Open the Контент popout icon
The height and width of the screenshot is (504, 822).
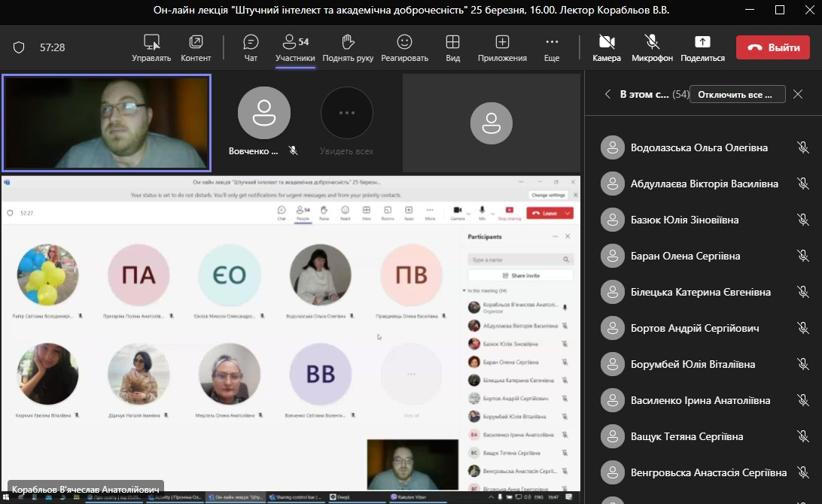(x=196, y=47)
